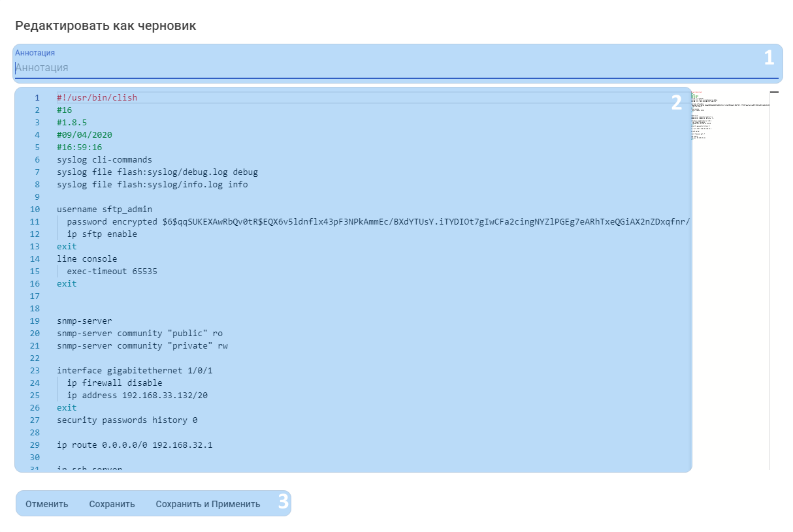Click the standalone Сохранить button
The height and width of the screenshot is (532, 793).
coord(112,504)
